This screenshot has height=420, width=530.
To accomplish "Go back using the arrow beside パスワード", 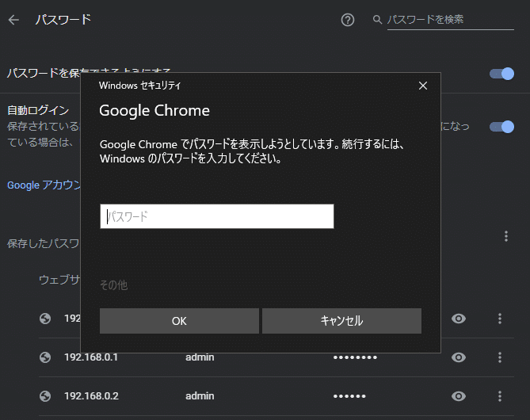I will tap(13, 20).
